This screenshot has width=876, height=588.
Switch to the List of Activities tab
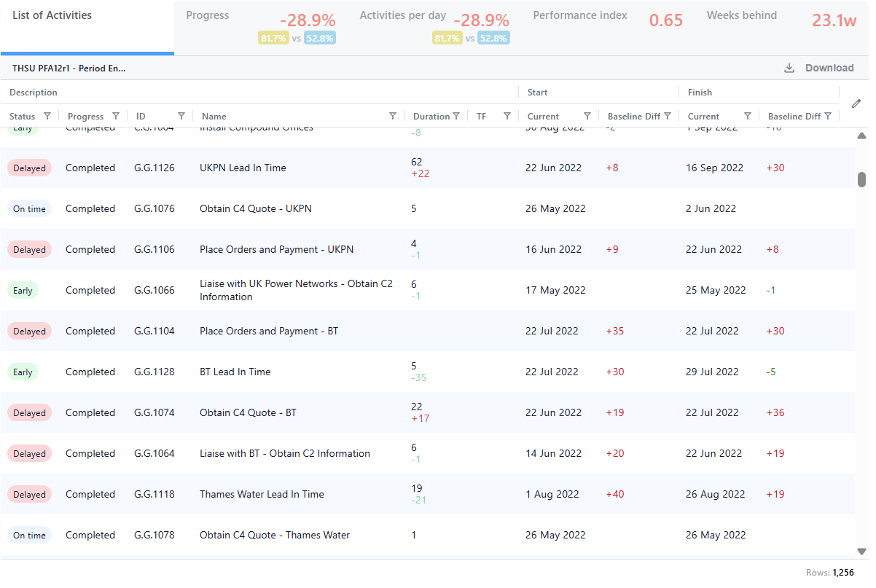[x=52, y=15]
